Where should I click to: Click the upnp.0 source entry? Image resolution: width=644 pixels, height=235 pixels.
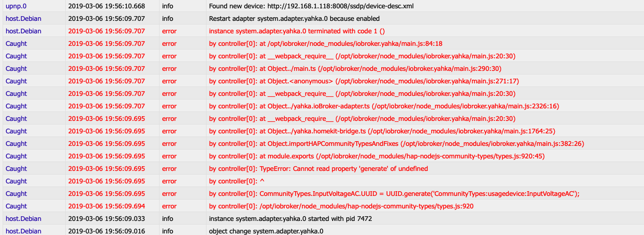pyautogui.click(x=16, y=6)
